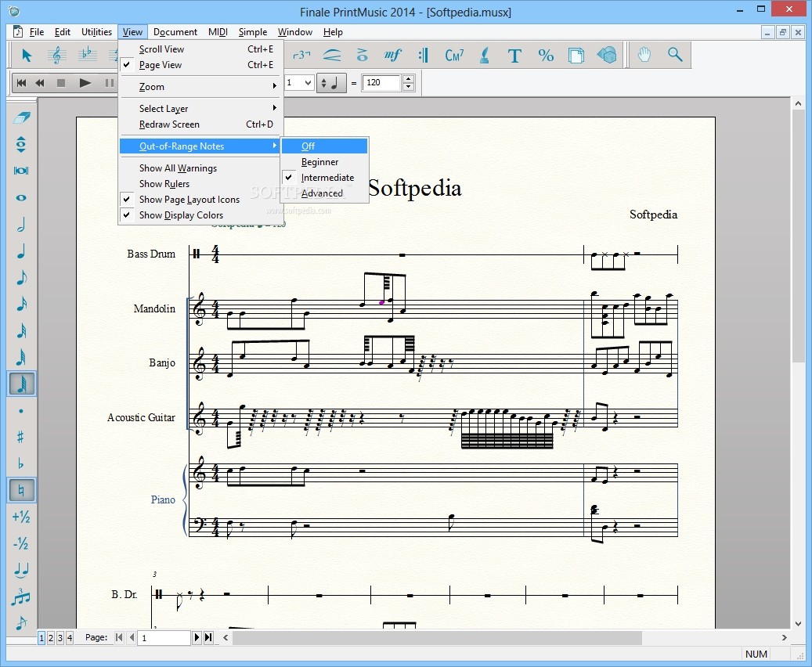The image size is (812, 667).
Task: Select the half note duration
Action: point(20,225)
